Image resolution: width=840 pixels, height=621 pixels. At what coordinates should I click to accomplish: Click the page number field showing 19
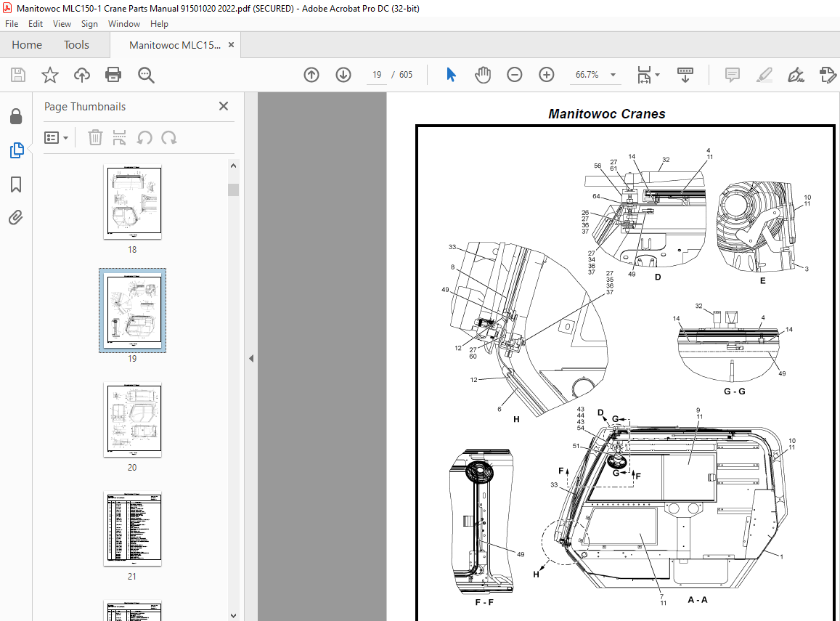point(377,75)
